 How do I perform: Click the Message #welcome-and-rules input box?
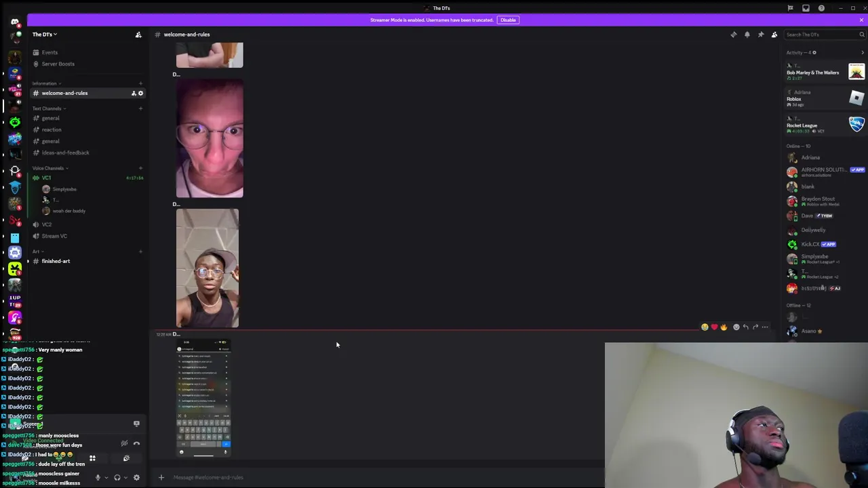coord(380,477)
